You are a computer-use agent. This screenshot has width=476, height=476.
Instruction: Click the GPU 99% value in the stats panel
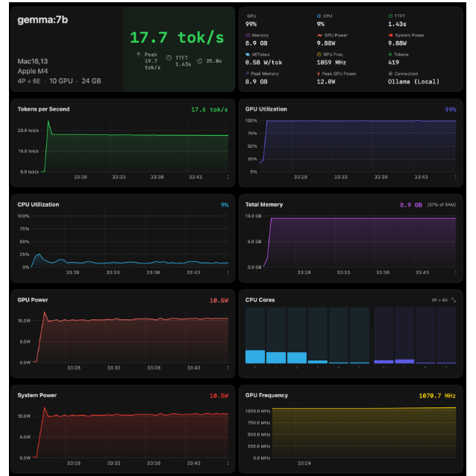point(251,24)
